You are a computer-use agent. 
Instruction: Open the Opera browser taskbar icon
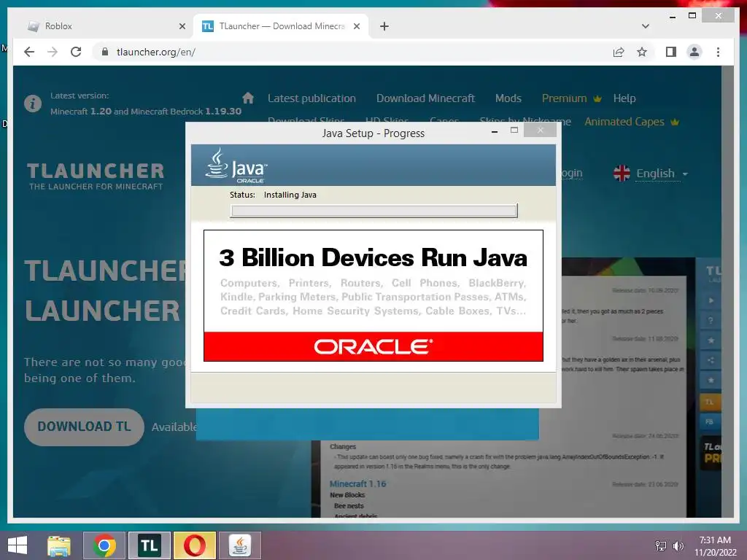pyautogui.click(x=194, y=545)
